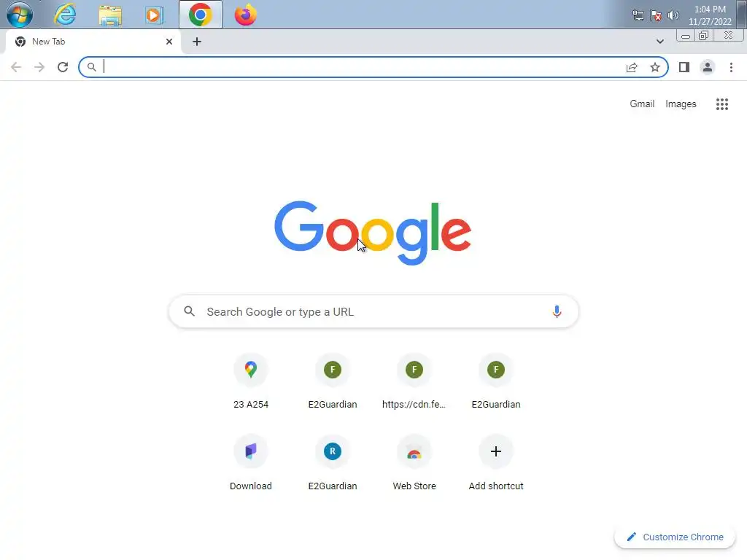Restore down the Chrome window
Viewport: 747px width, 560px height.
704,36
